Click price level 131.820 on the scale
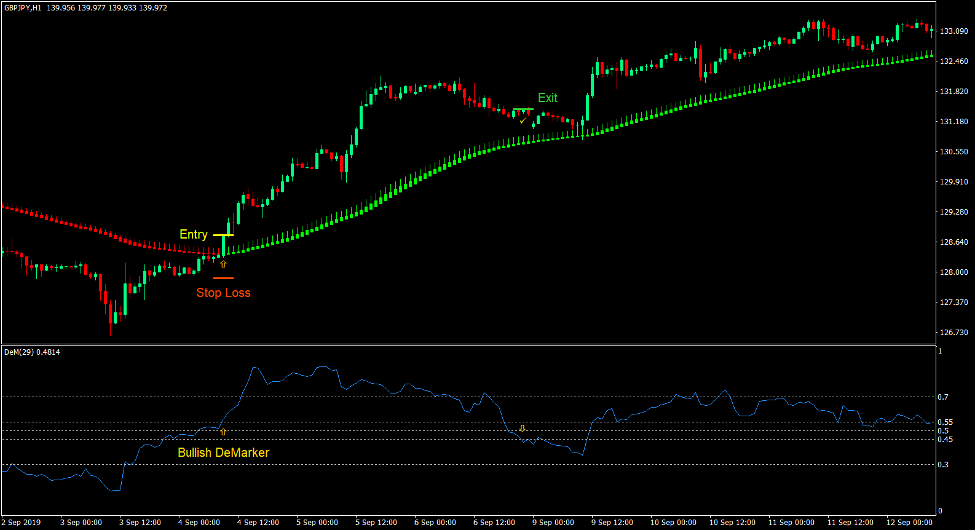 coord(954,92)
